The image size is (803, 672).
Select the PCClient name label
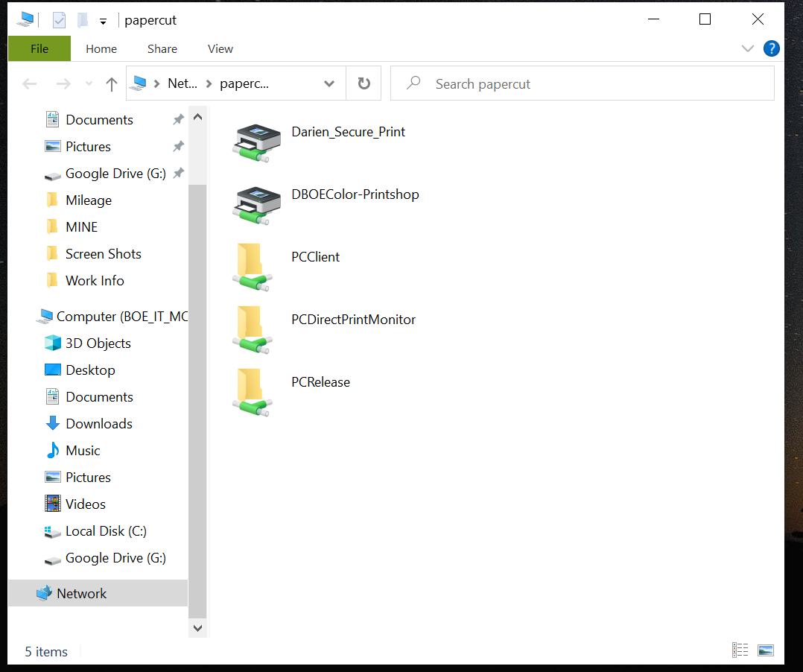coord(316,257)
